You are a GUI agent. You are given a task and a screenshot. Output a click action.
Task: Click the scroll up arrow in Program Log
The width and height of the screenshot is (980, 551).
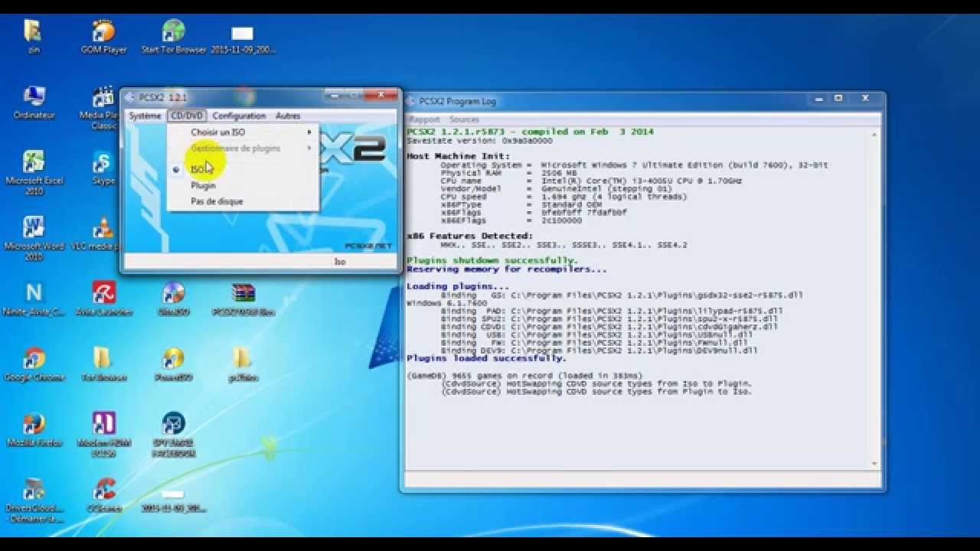click(x=874, y=135)
